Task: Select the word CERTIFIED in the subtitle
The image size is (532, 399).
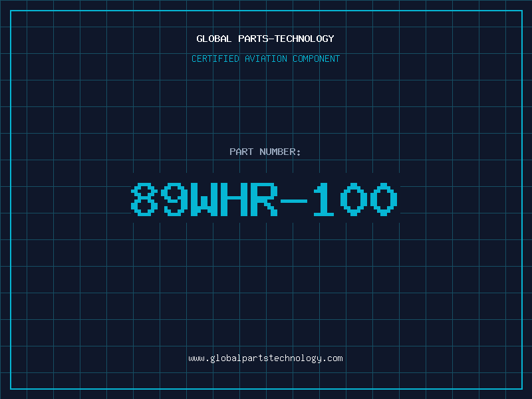Action: (x=215, y=59)
